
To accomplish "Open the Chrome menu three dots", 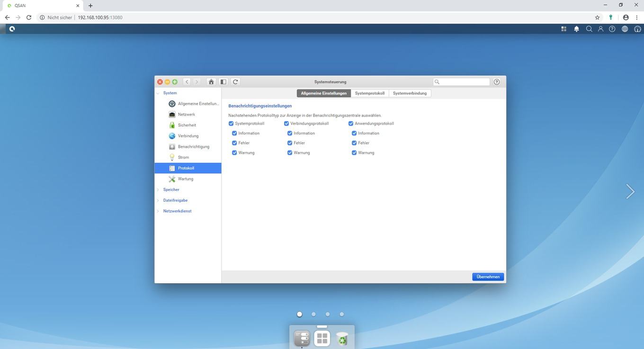I will pos(636,18).
